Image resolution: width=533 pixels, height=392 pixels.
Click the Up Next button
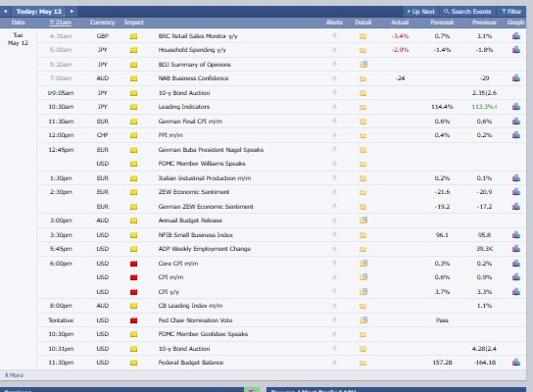420,12
